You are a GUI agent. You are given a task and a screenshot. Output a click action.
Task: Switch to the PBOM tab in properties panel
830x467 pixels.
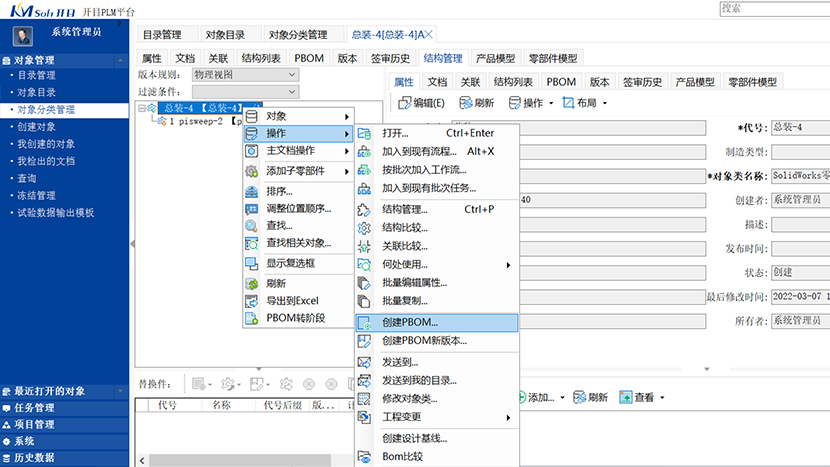[x=561, y=82]
